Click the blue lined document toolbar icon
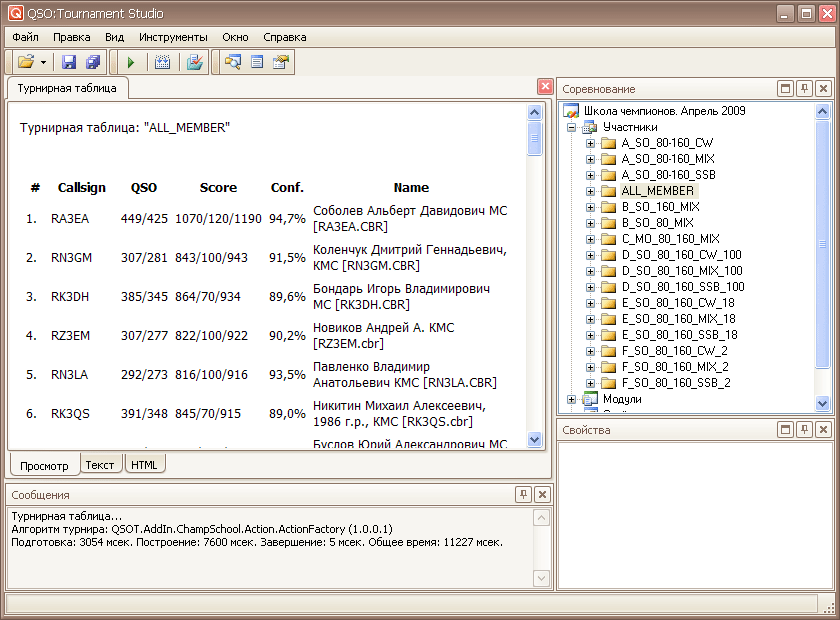Screen dimensions: 840x620 [x=257, y=62]
